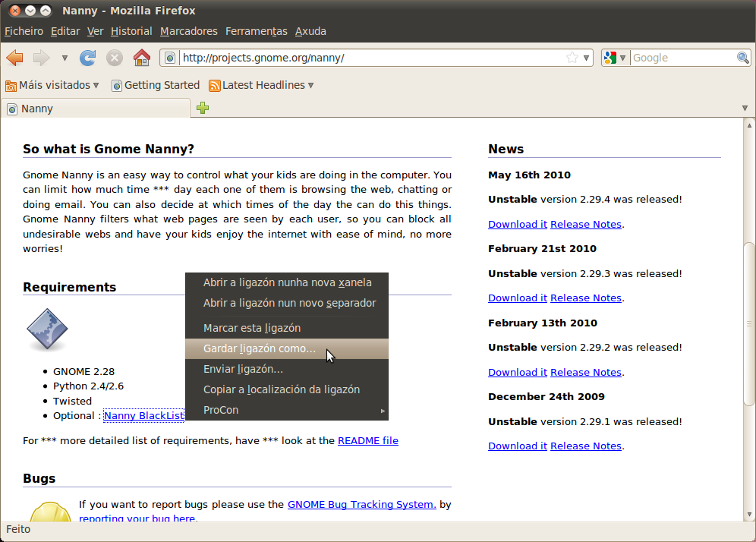The width and height of the screenshot is (756, 542).
Task: Expand the Máis visitados bookmark arrow
Action: tap(96, 85)
